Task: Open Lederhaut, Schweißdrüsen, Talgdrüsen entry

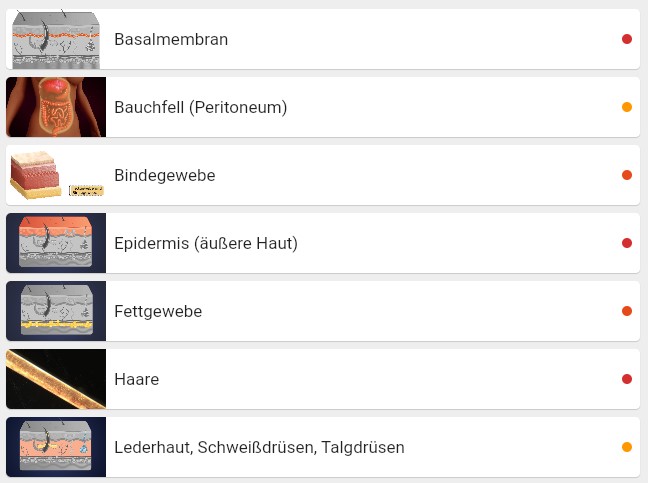Action: pyautogui.click(x=323, y=447)
